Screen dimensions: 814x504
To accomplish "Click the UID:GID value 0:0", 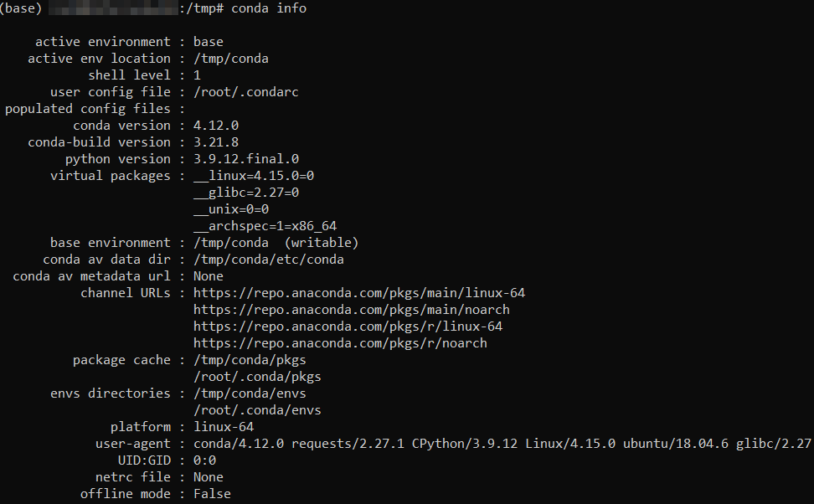I will click(x=204, y=460).
